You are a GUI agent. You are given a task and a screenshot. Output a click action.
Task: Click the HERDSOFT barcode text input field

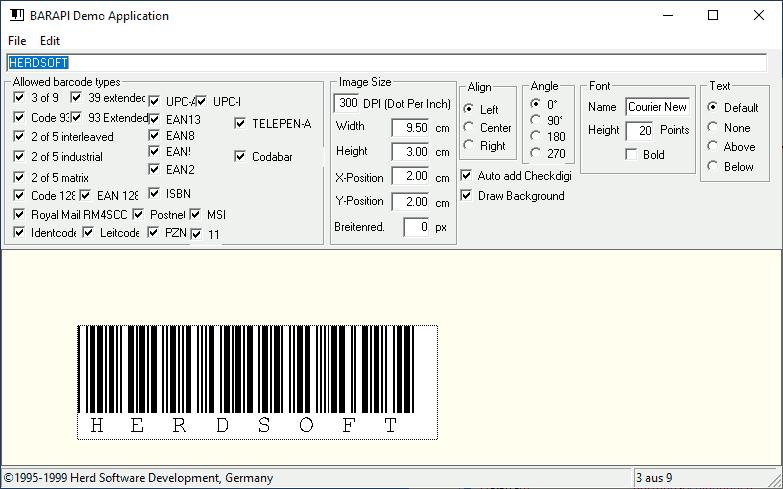387,62
